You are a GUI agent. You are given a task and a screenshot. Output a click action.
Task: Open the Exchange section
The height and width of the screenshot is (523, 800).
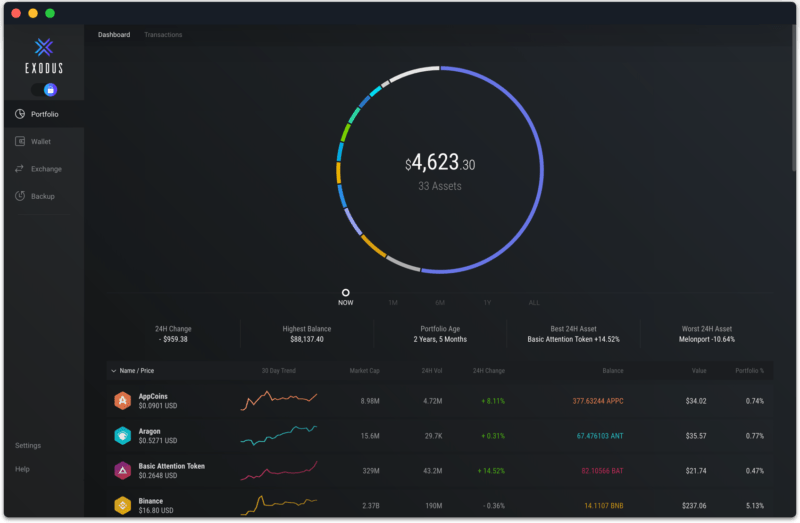click(44, 169)
